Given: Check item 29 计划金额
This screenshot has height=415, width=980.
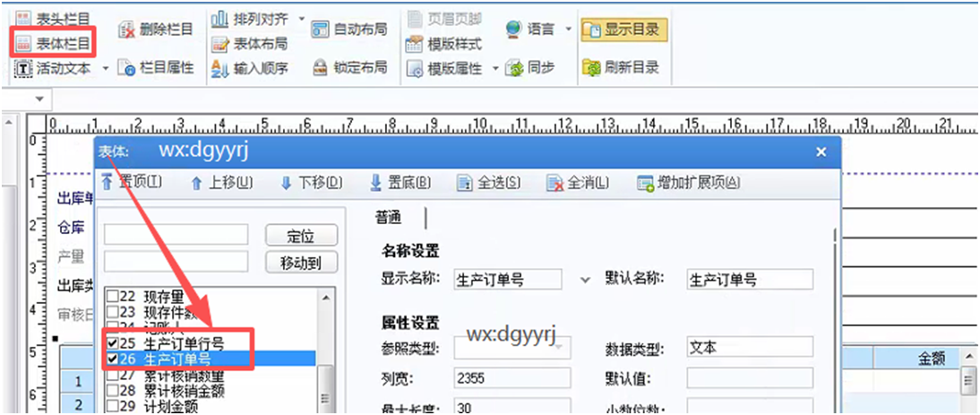Looking at the screenshot, I should 113,406.
